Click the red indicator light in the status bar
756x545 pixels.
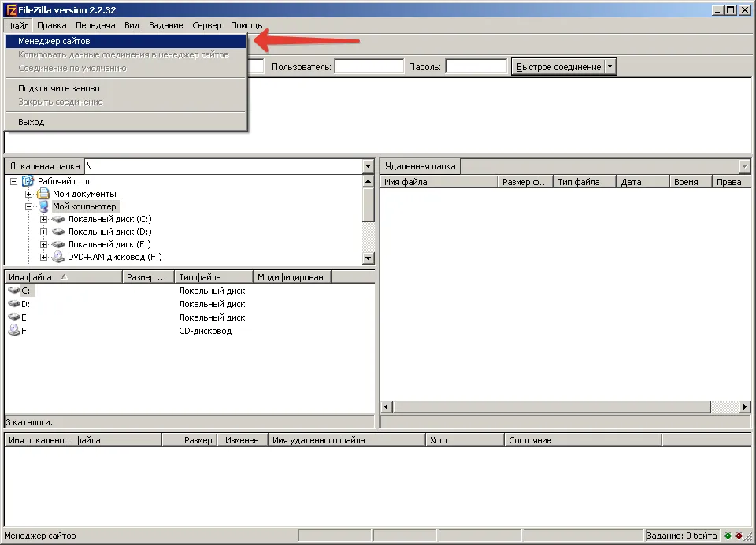tap(739, 536)
